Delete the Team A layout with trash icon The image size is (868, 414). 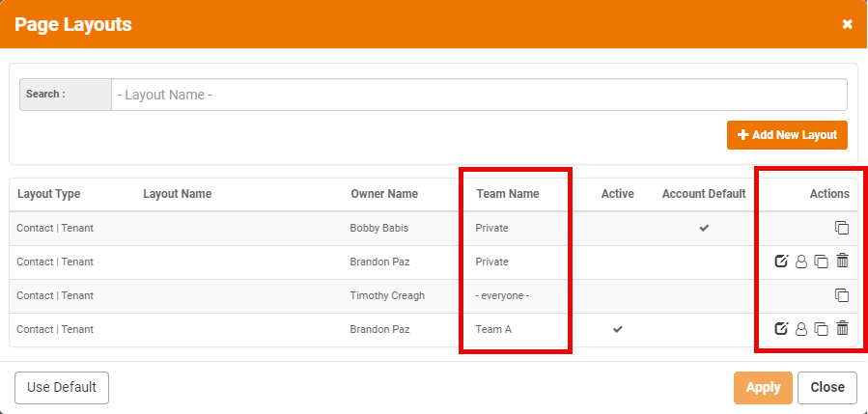click(x=842, y=328)
